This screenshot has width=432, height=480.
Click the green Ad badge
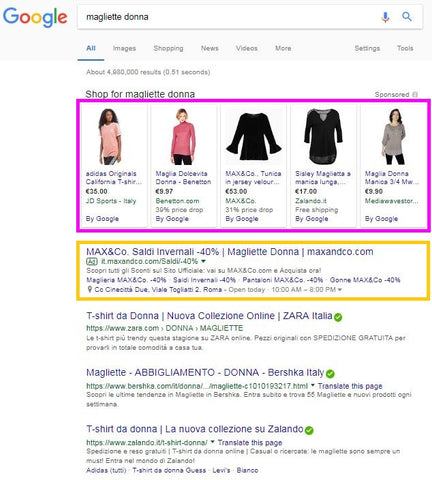(92, 261)
